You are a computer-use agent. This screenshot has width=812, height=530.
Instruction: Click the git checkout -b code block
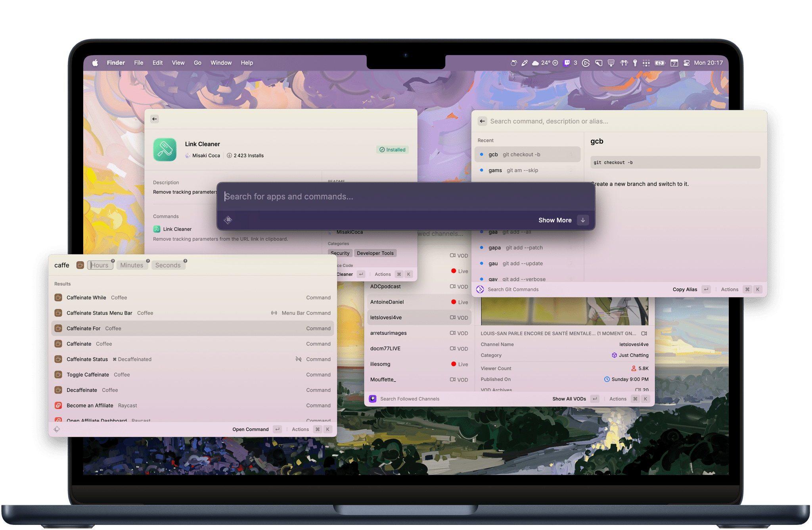click(x=675, y=162)
